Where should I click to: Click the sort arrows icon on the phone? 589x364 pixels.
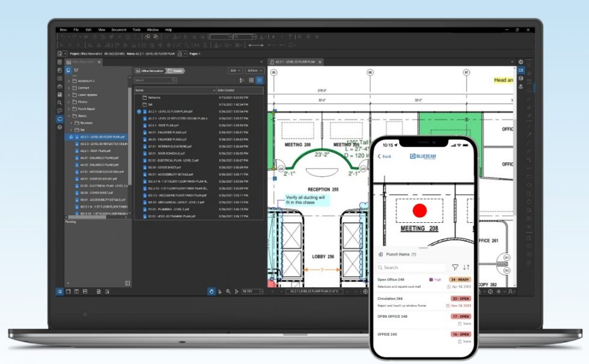point(466,268)
